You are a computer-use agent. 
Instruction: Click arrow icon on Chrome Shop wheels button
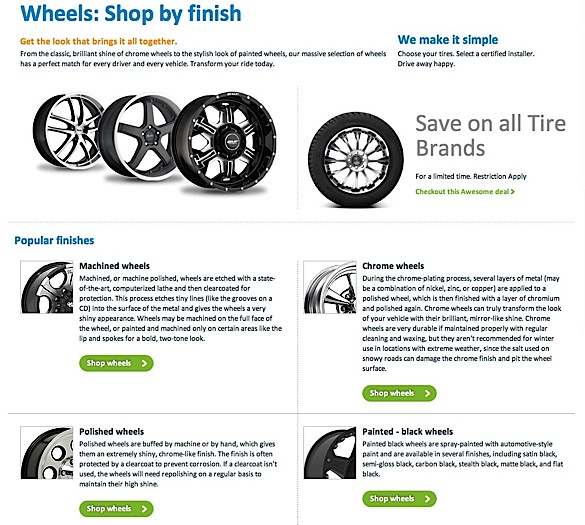click(427, 393)
